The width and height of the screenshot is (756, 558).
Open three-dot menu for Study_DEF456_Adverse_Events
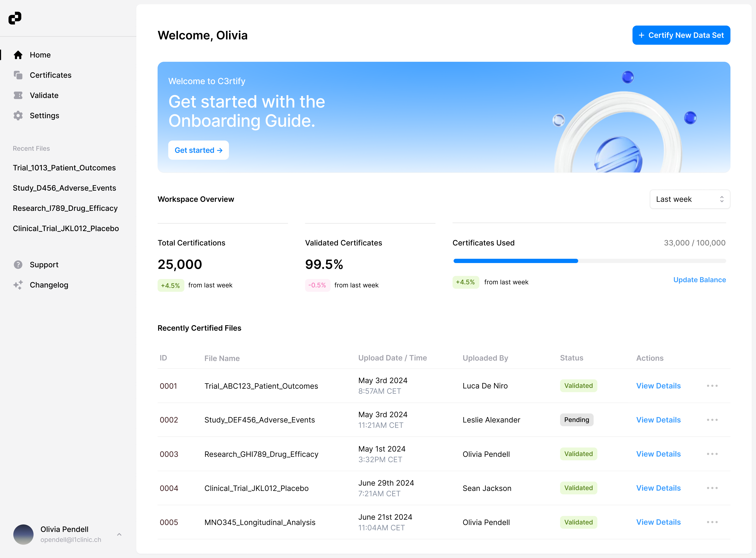pyautogui.click(x=712, y=420)
